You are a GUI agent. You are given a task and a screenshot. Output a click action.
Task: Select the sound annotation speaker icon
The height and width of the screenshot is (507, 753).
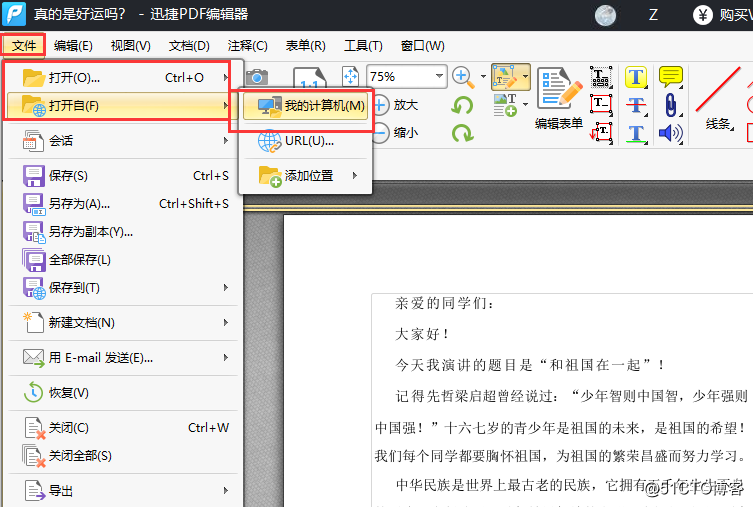(x=671, y=133)
